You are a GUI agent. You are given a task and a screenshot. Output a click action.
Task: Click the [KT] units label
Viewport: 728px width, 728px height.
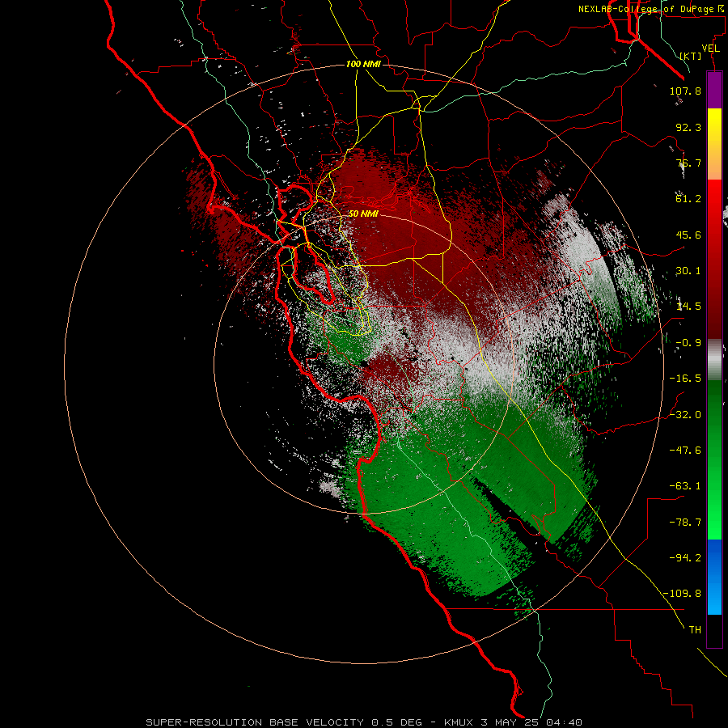pos(691,56)
